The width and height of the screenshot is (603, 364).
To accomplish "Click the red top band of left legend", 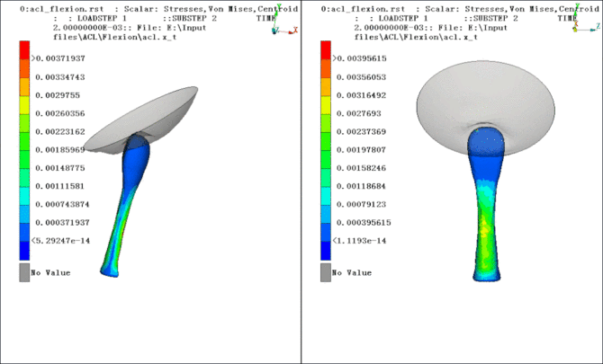I will [x=24, y=58].
